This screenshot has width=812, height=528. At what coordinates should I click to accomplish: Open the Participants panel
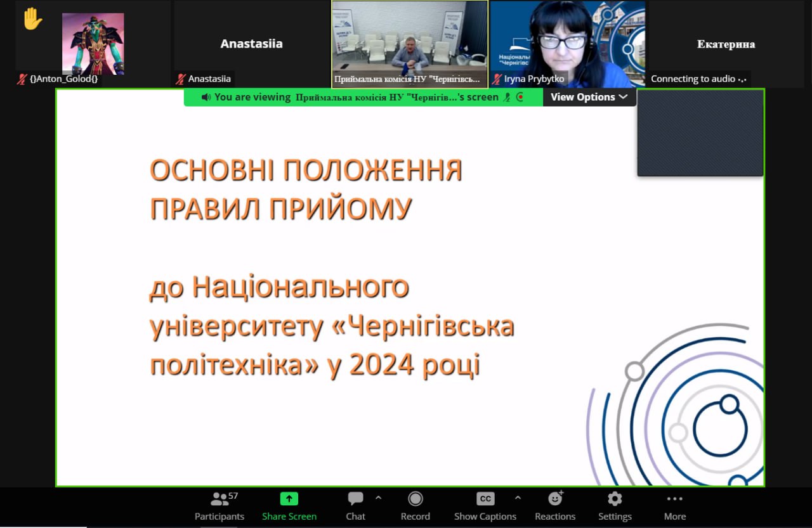219,506
